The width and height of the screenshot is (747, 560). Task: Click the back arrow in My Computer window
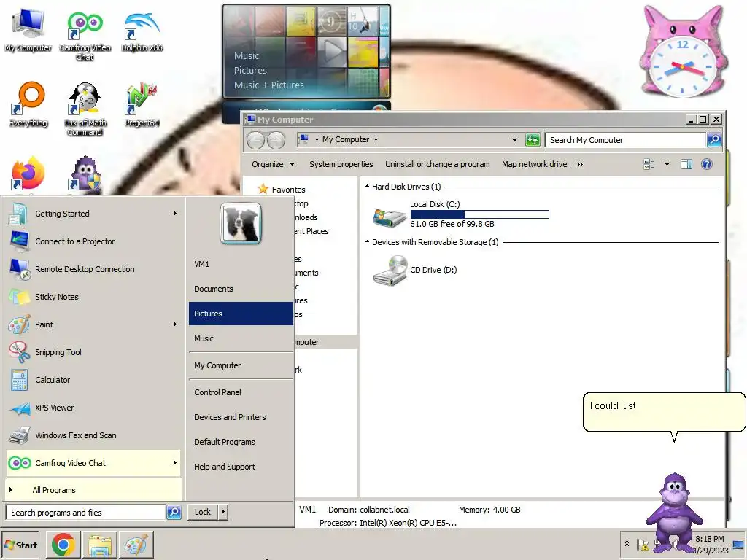[x=256, y=140]
